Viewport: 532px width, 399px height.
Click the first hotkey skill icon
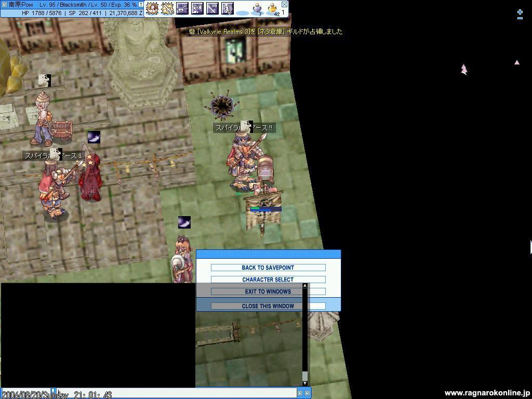(x=152, y=8)
